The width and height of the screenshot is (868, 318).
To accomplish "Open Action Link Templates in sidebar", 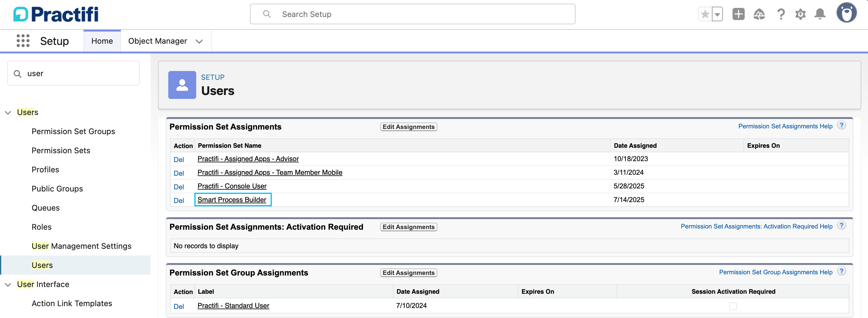I will click(x=72, y=303).
